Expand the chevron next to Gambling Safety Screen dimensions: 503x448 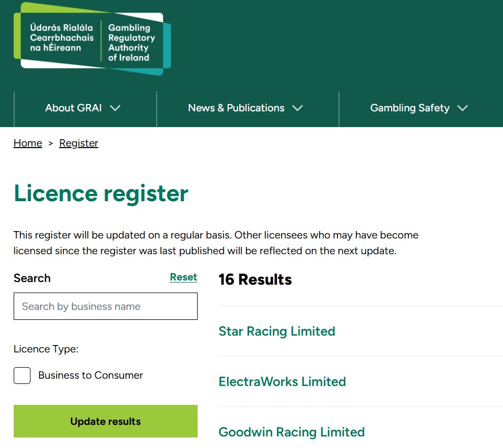[x=463, y=108]
